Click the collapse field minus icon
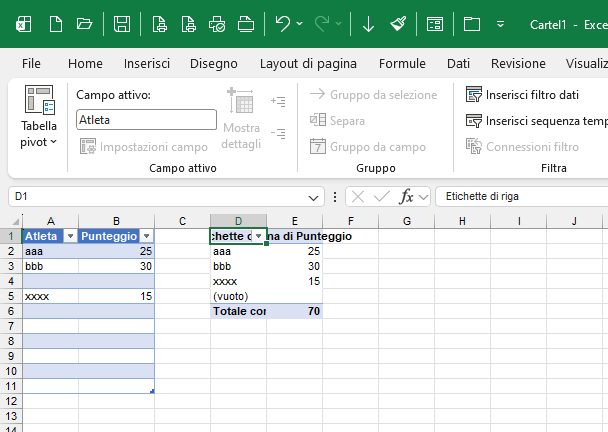 pos(278,134)
